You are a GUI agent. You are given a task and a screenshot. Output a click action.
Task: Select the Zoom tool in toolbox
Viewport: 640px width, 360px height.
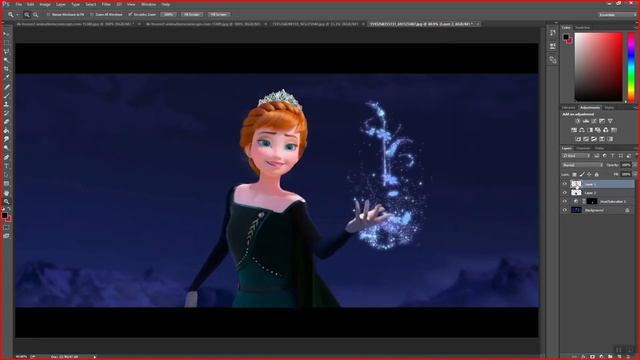[x=6, y=202]
